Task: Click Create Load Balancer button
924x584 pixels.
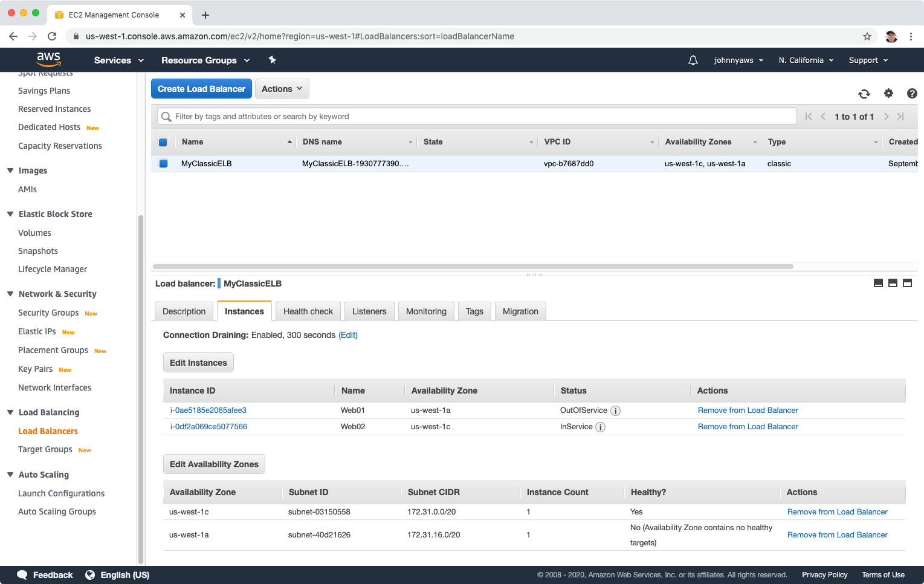Action: pyautogui.click(x=201, y=89)
